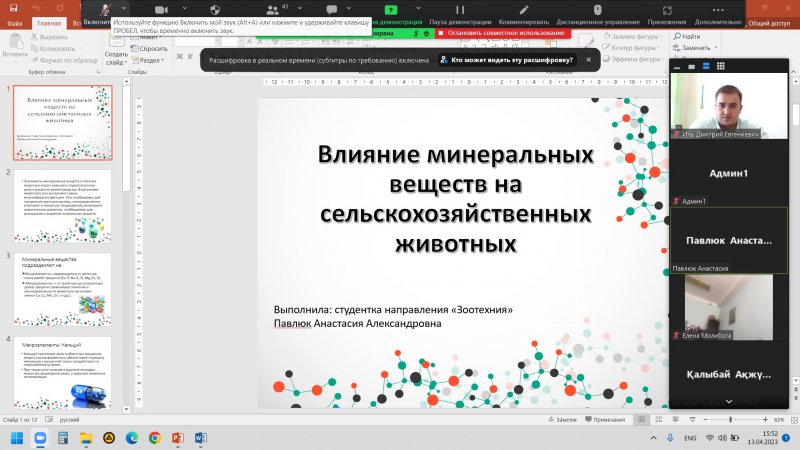Stop sharing with red button

tap(502, 33)
